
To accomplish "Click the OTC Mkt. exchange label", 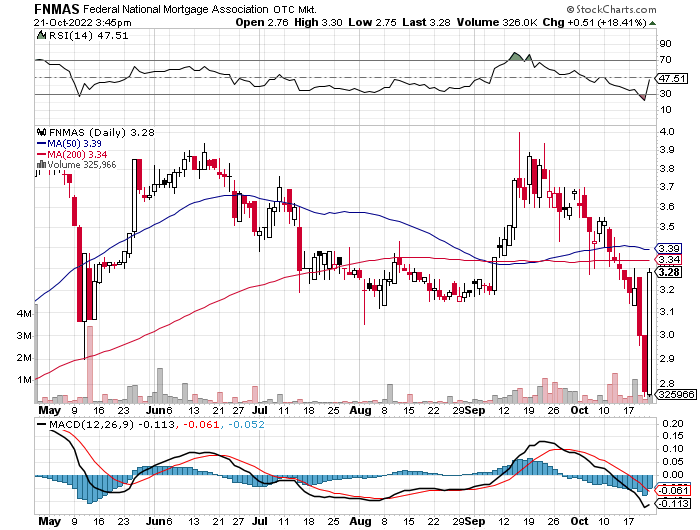I will 295,9.
